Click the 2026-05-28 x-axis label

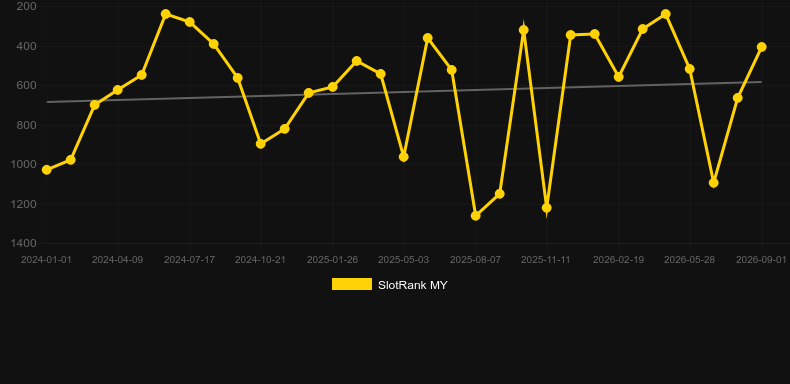[x=689, y=260]
